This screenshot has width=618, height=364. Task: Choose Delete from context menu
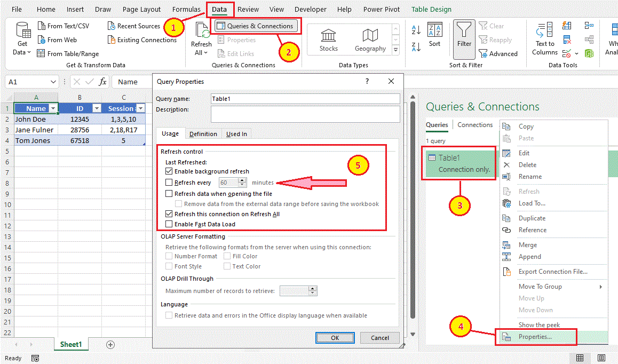tap(527, 165)
